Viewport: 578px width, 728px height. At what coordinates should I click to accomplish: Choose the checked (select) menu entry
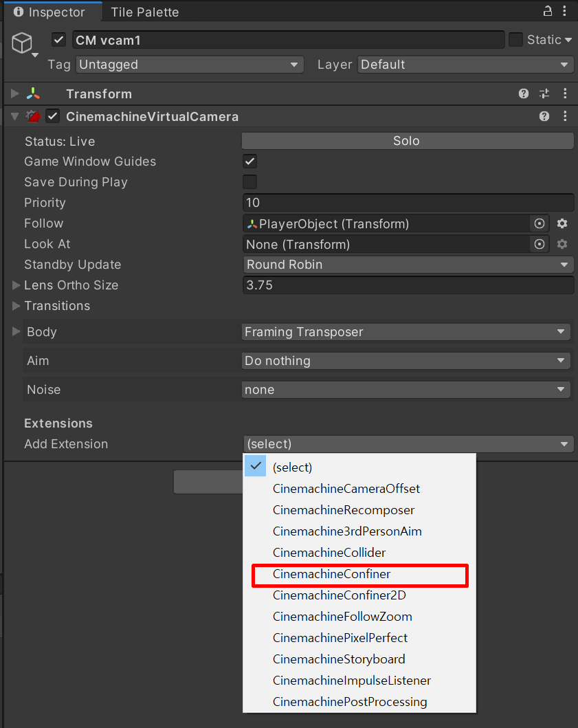[x=360, y=467]
